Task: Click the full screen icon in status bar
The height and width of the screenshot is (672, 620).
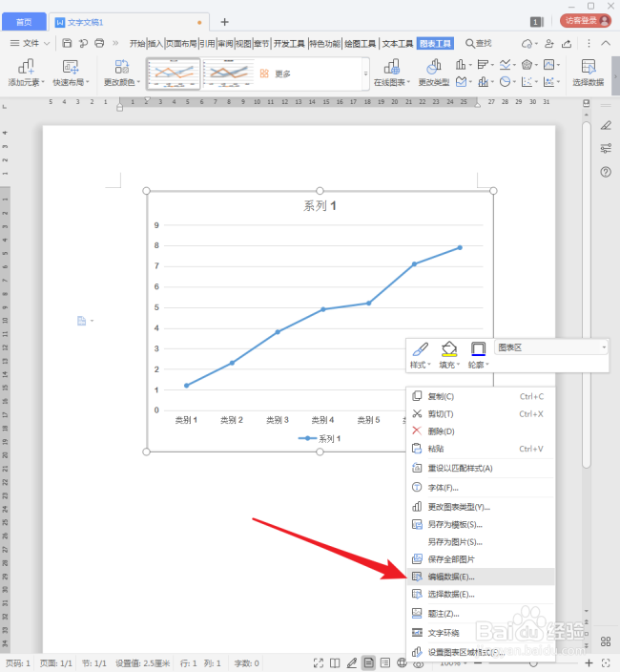Action: pos(319,663)
